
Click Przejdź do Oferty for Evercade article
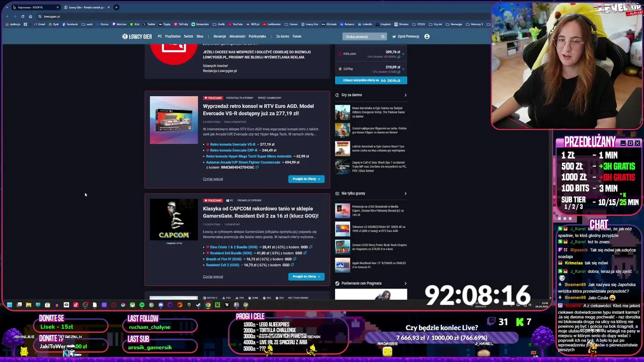(x=306, y=179)
